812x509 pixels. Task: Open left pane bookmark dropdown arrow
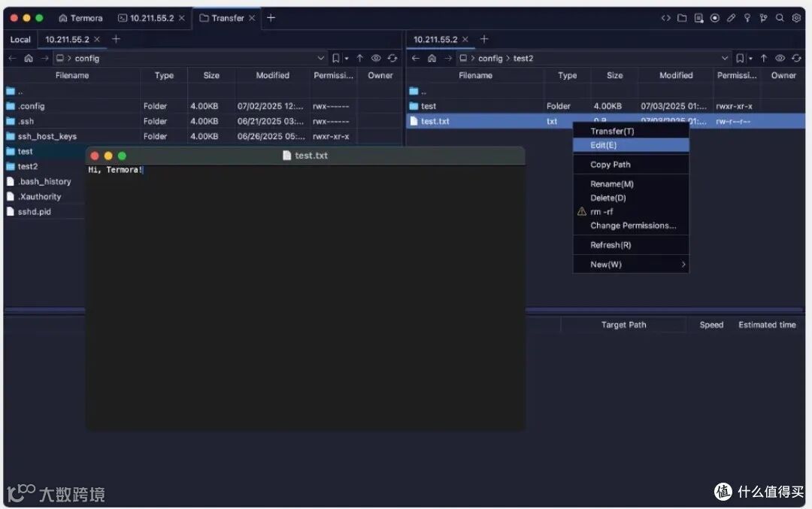[347, 59]
